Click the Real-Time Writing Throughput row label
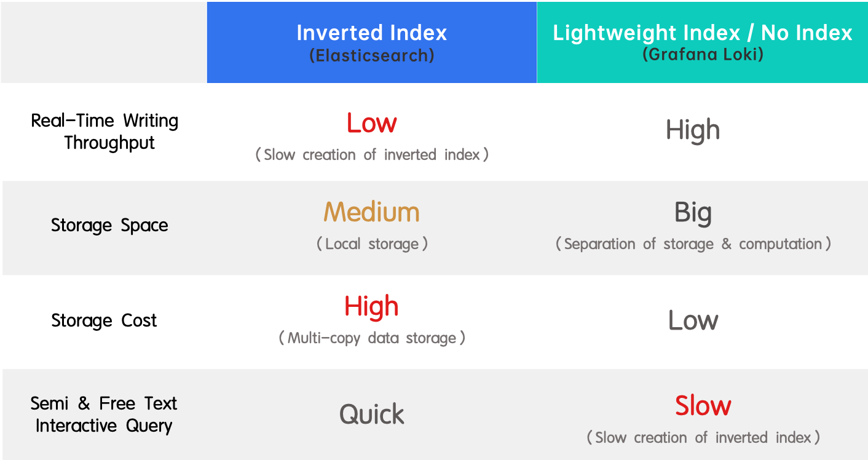This screenshot has width=868, height=460. pos(105,132)
